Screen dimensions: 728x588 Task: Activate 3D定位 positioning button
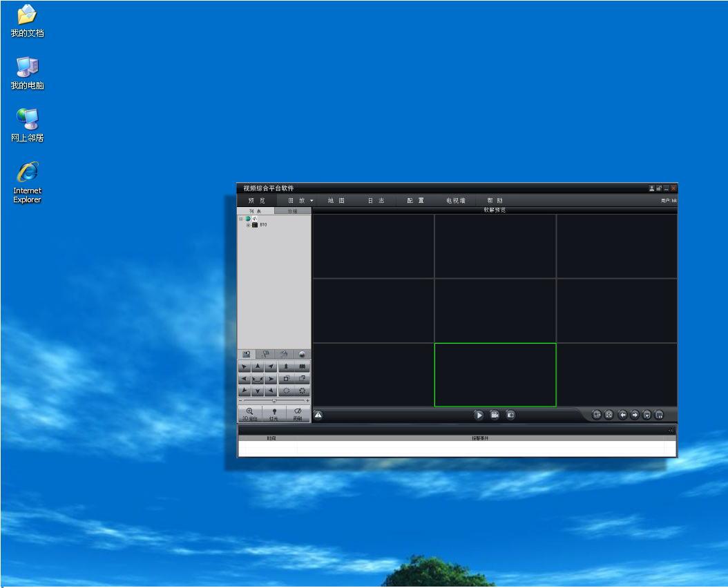(x=250, y=414)
